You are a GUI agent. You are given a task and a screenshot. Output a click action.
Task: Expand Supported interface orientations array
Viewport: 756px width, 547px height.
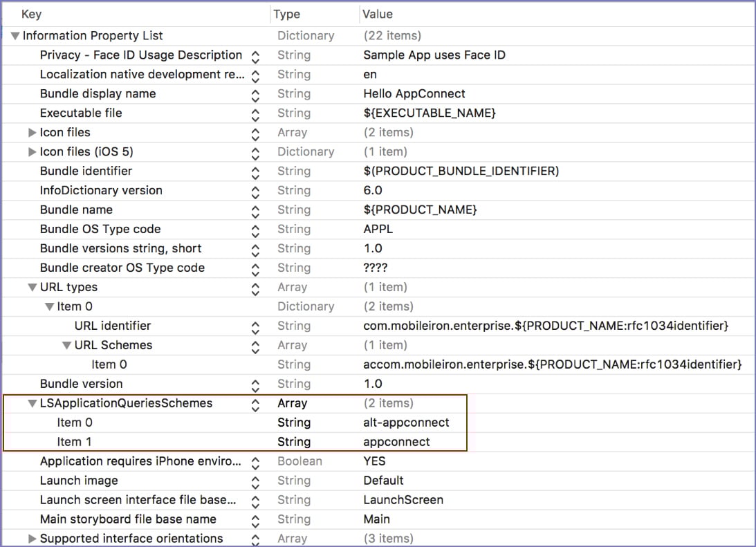[x=32, y=539]
